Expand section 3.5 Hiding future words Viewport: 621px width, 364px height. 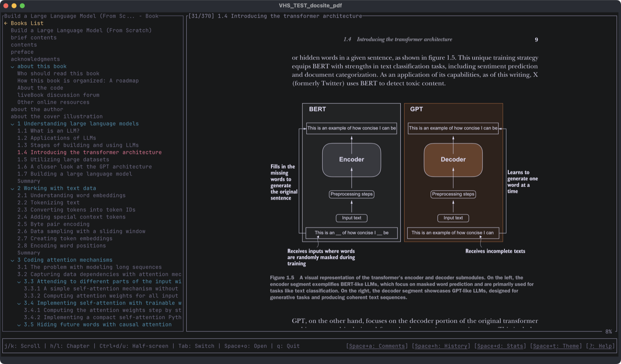pyautogui.click(x=19, y=325)
